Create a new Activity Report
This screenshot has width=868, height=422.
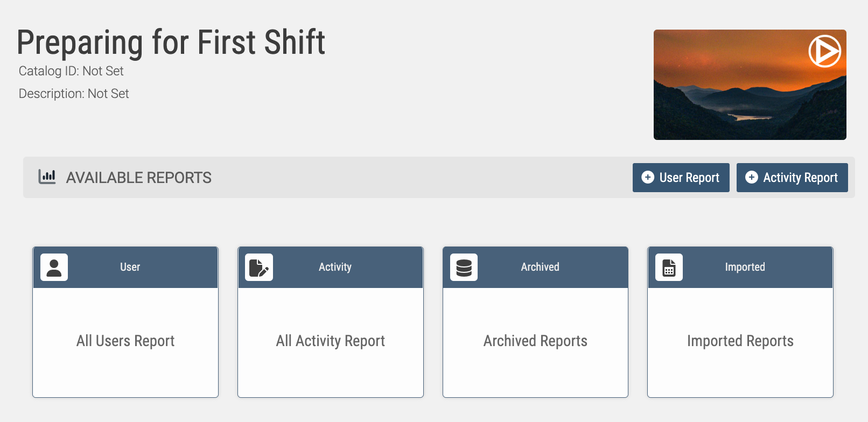pyautogui.click(x=792, y=178)
